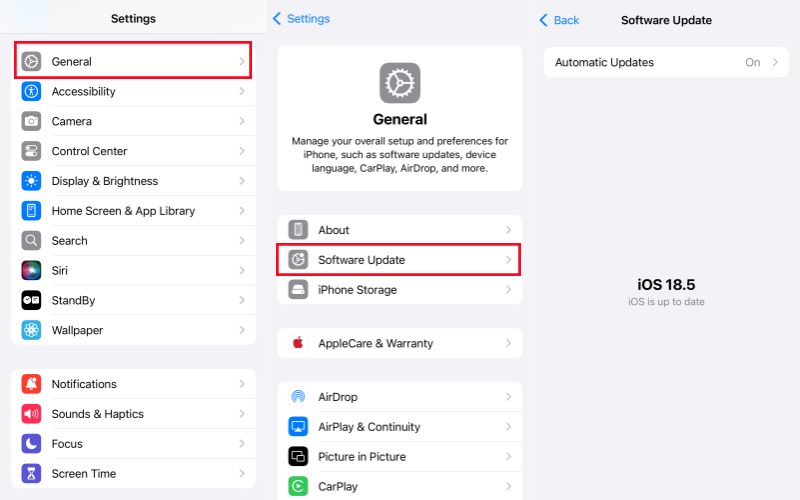Open AppleCare & Warranty row chevron
Viewport: 800px width, 500px height.
click(509, 343)
